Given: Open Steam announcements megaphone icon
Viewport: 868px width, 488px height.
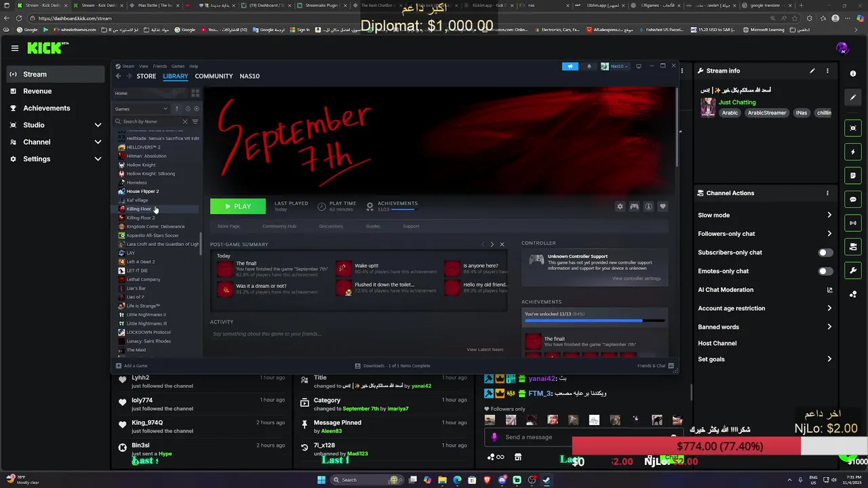Looking at the screenshot, I should tap(570, 66).
